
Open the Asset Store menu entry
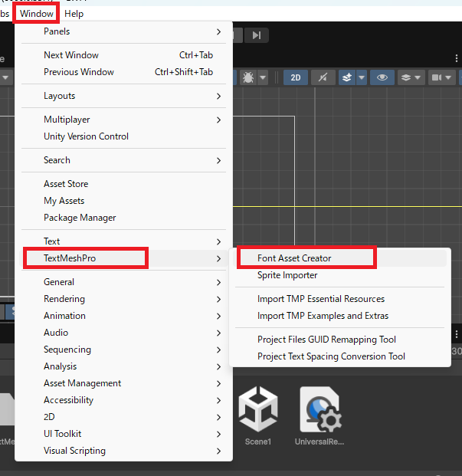123,184
